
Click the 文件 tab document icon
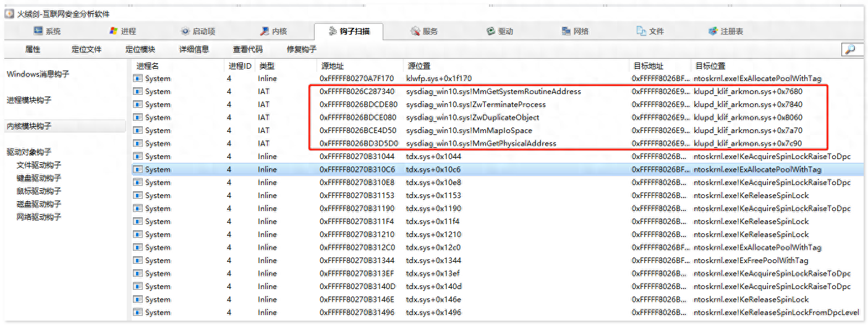[x=642, y=31]
